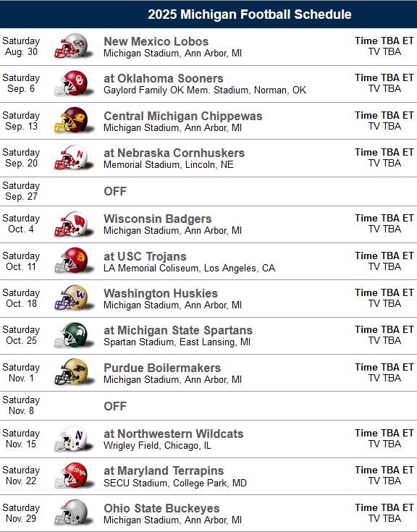The image size is (417, 532).
Task: Visit the at USC Trojans link
Action: tap(146, 256)
